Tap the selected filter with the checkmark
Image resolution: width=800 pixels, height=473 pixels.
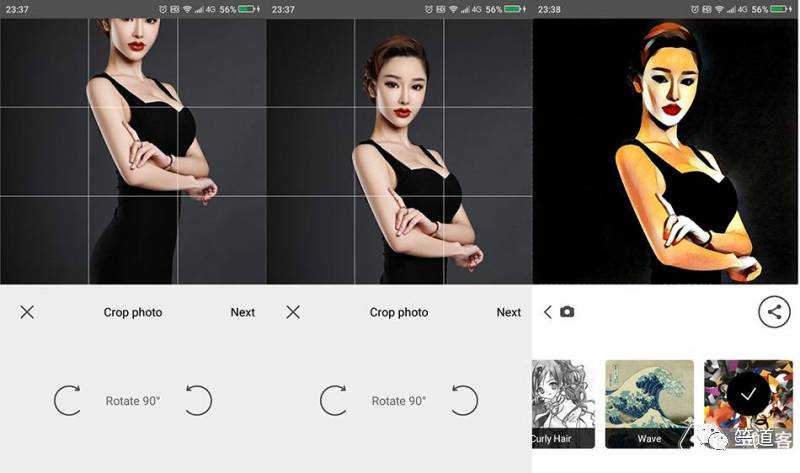(x=749, y=394)
